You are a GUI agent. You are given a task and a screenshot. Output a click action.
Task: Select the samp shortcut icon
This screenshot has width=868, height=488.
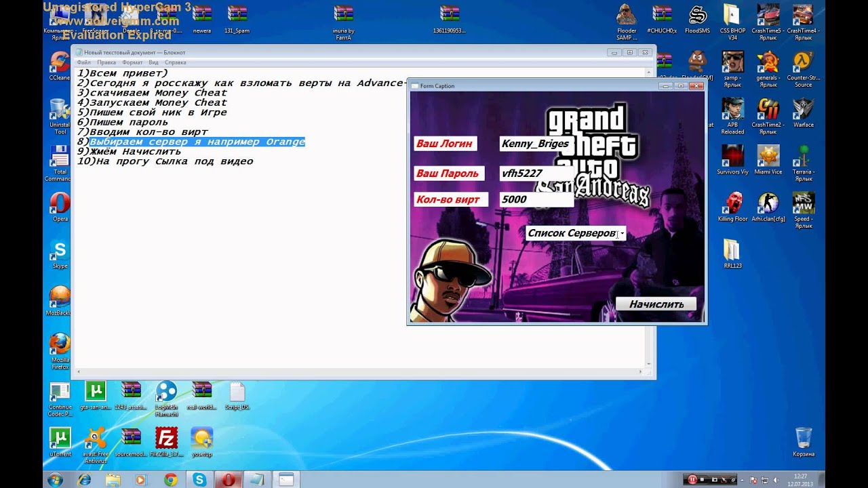(x=732, y=70)
